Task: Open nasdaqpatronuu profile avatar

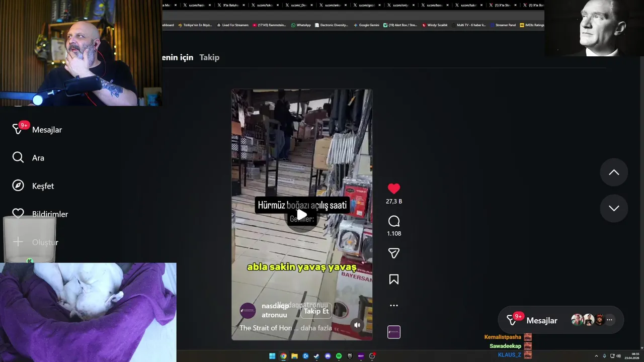Action: pyautogui.click(x=248, y=311)
